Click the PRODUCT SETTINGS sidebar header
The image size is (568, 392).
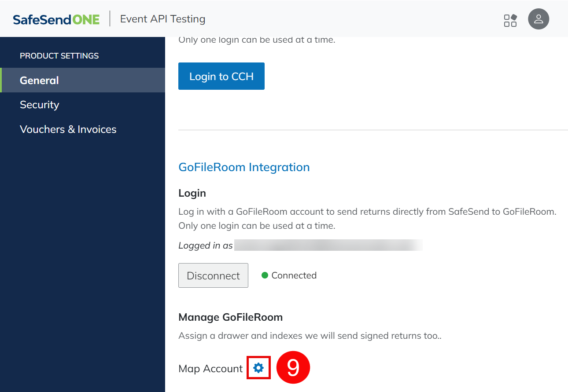coord(59,56)
